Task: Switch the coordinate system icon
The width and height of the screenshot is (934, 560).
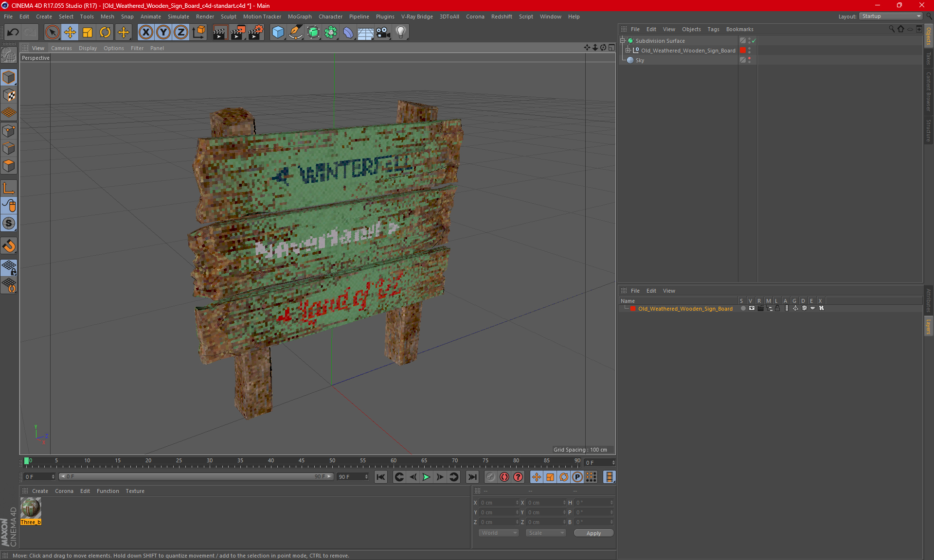Action: tap(198, 33)
